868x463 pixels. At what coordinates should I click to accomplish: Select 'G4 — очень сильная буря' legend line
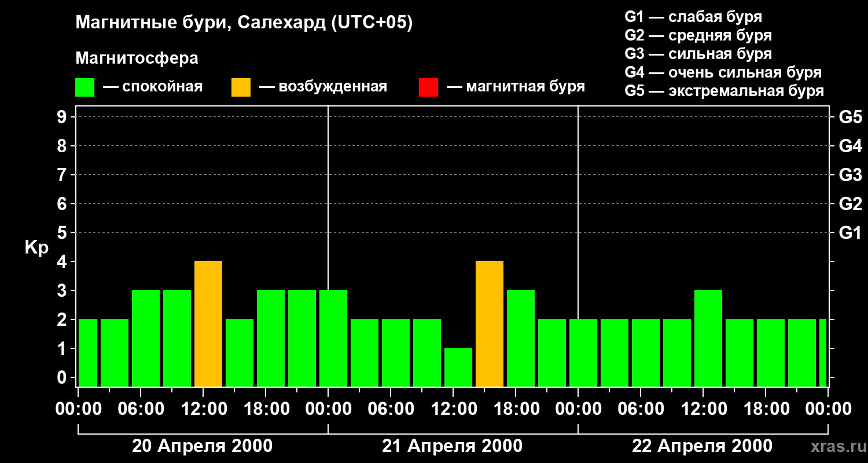click(x=723, y=72)
